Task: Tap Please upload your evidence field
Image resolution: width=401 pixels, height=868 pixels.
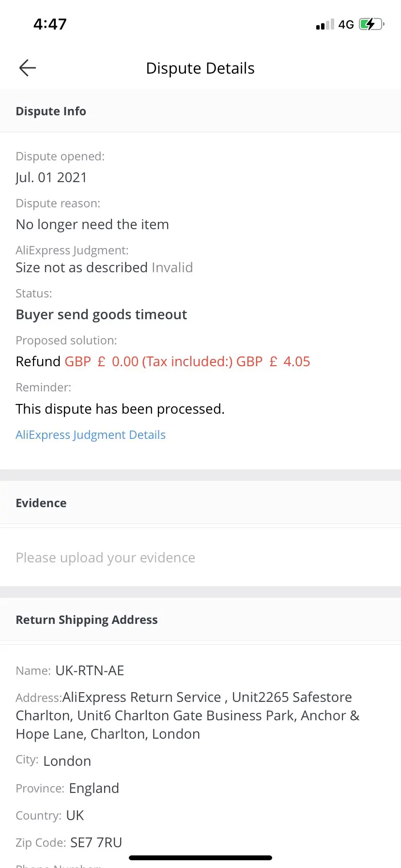Action: [x=200, y=558]
